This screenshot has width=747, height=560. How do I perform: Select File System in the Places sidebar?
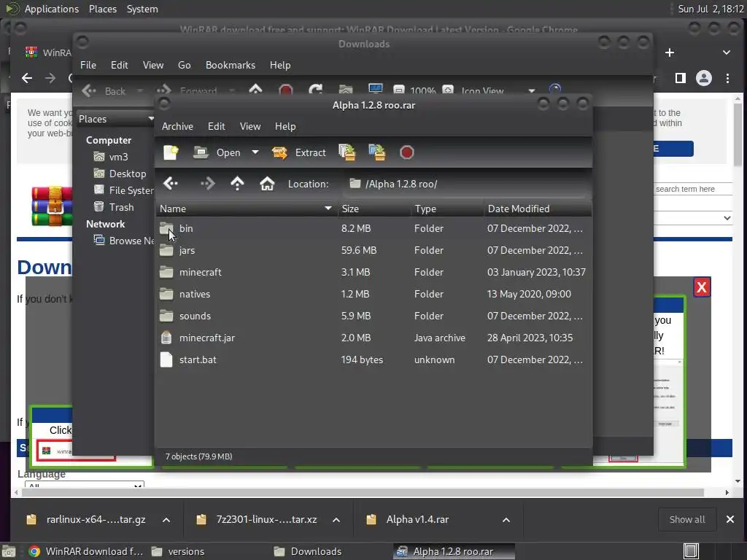123,190
